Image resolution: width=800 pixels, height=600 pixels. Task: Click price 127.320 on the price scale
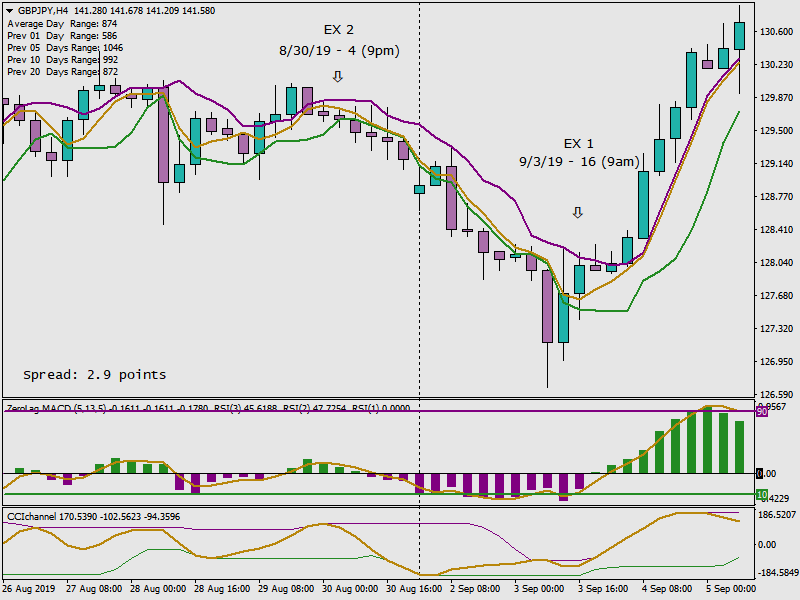point(777,329)
